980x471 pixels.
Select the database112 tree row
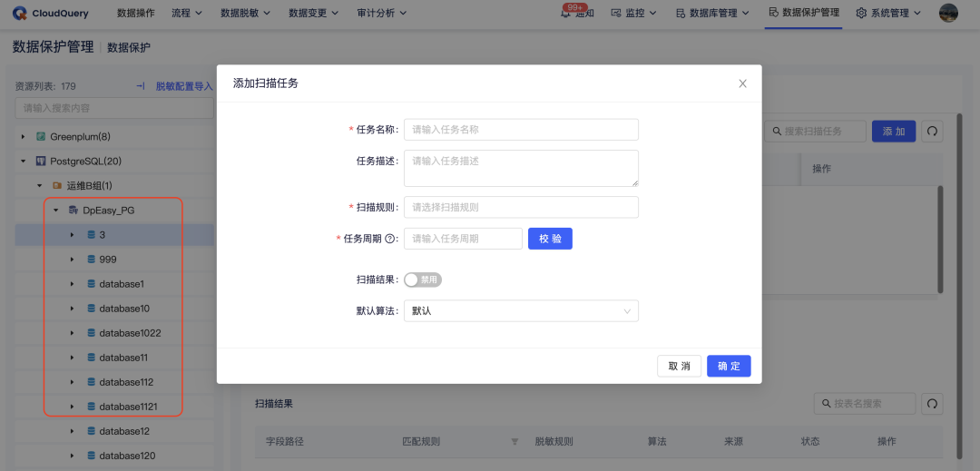pos(114,382)
